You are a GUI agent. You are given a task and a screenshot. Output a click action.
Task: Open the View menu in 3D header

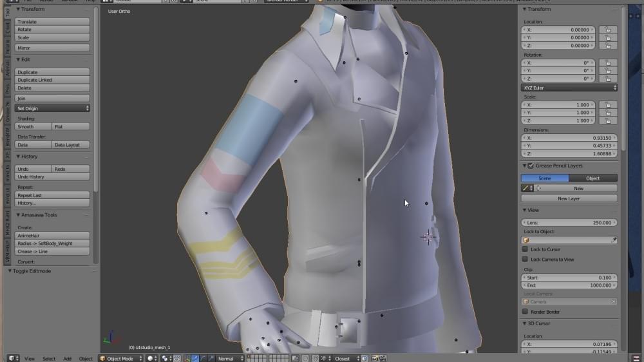coord(30,359)
